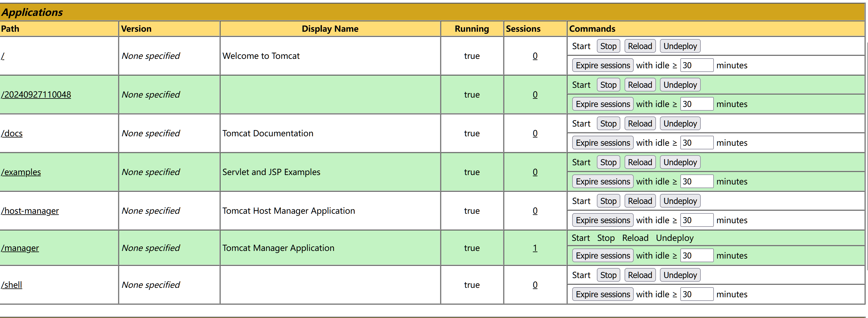Select 'Tomcat Host Manager Application' text
Screen dimensions: 868x318
tap(289, 211)
